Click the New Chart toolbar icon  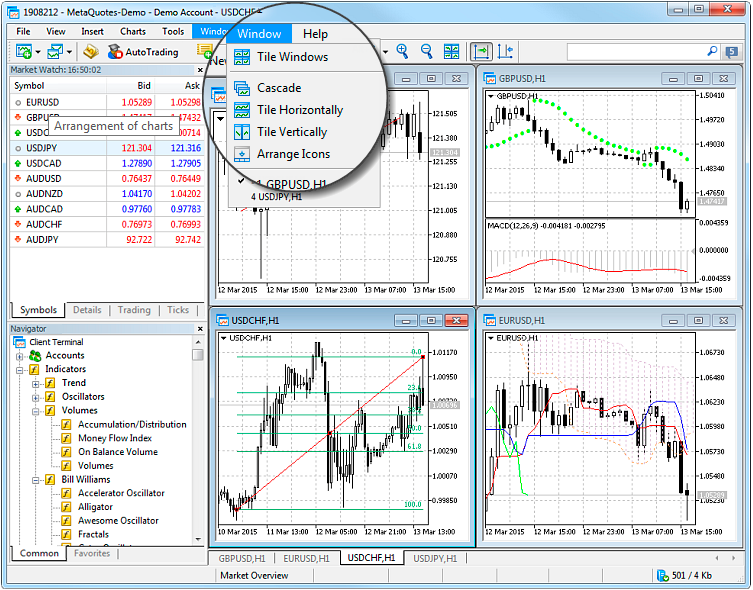tap(23, 51)
